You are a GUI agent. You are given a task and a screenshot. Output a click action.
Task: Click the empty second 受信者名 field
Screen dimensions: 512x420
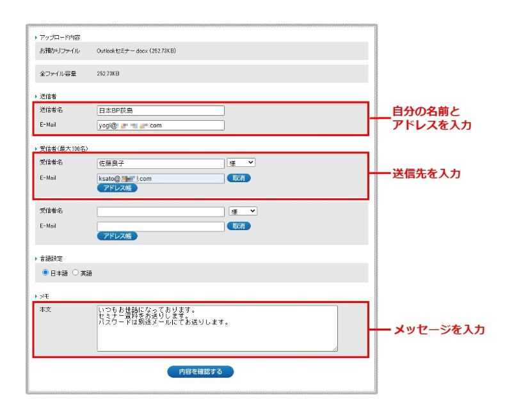[x=161, y=211]
